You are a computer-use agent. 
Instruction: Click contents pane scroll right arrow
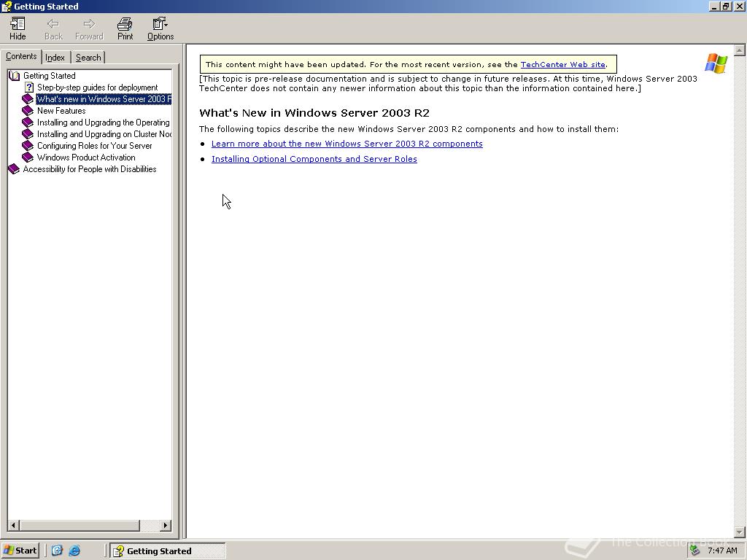166,525
